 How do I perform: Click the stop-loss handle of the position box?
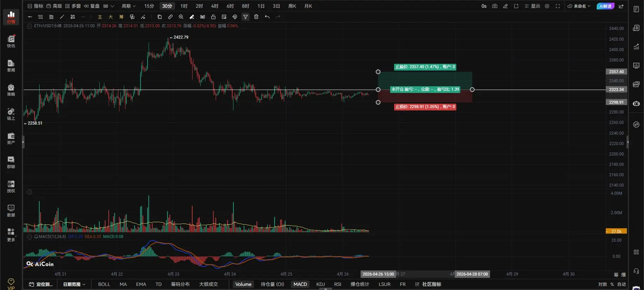pos(378,102)
